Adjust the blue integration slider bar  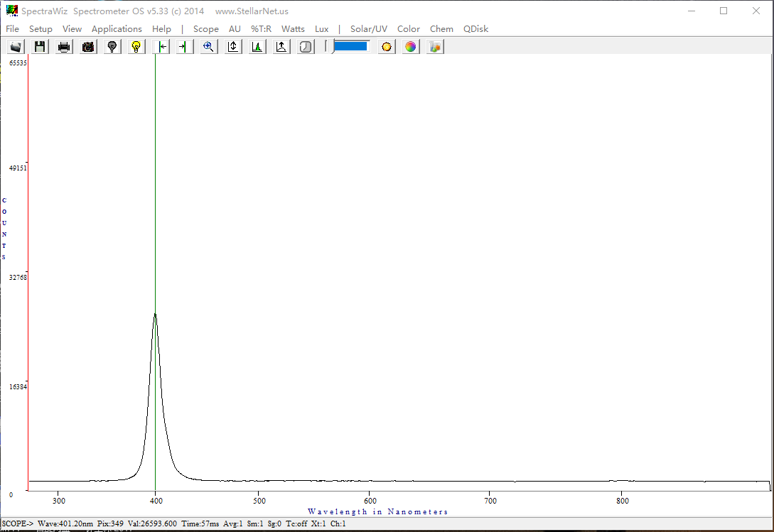coord(350,46)
